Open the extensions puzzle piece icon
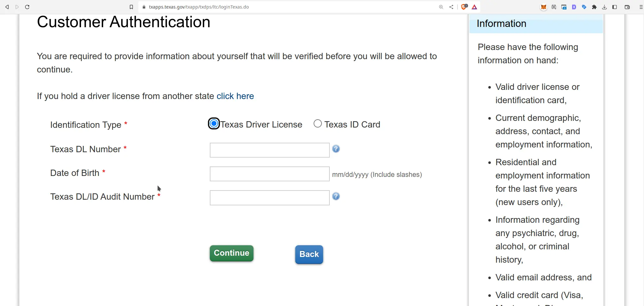 coord(594,7)
